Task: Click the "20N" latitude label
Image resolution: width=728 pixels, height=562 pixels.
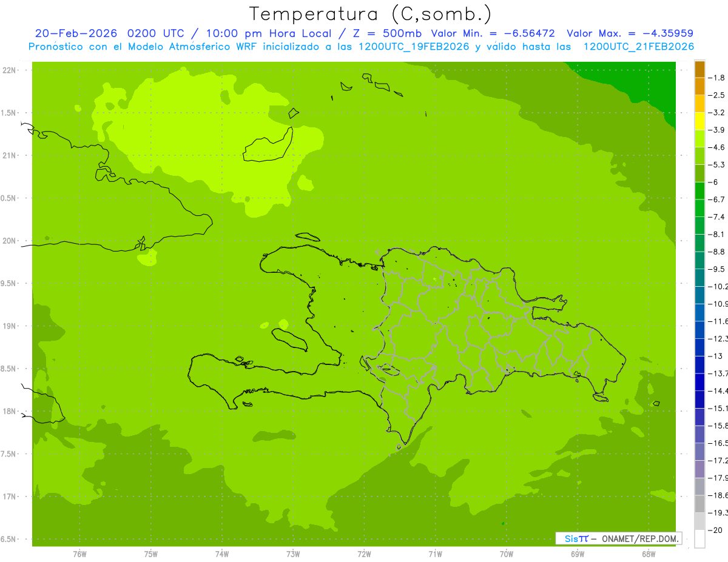Action: pyautogui.click(x=8, y=241)
